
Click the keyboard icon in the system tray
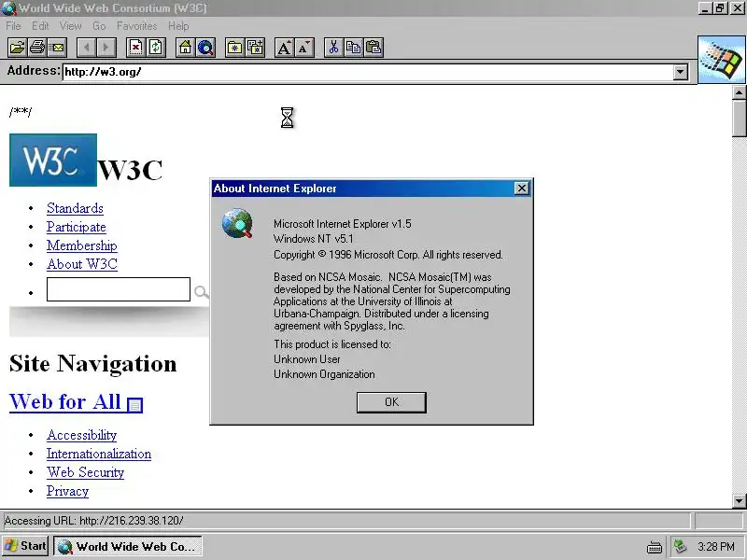pos(655,547)
